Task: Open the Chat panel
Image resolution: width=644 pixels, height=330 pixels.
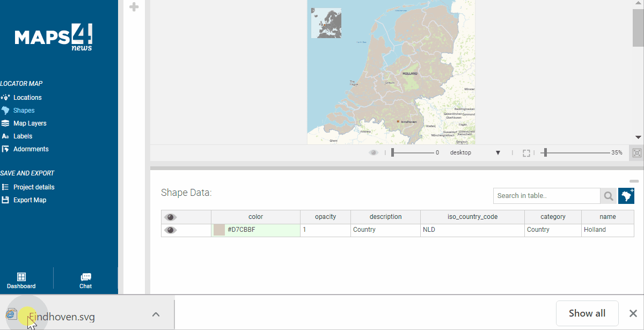Action: pyautogui.click(x=86, y=281)
